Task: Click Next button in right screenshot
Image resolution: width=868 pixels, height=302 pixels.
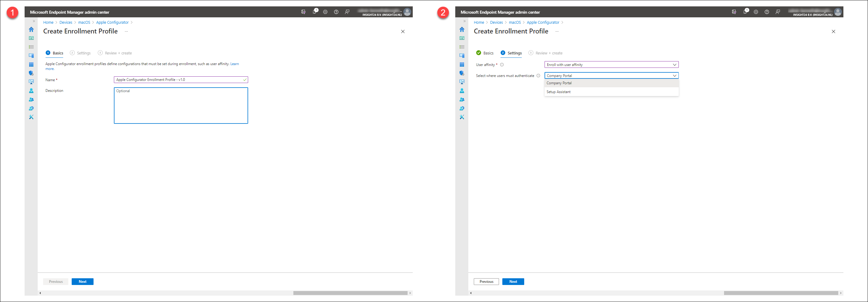Action: coord(513,282)
